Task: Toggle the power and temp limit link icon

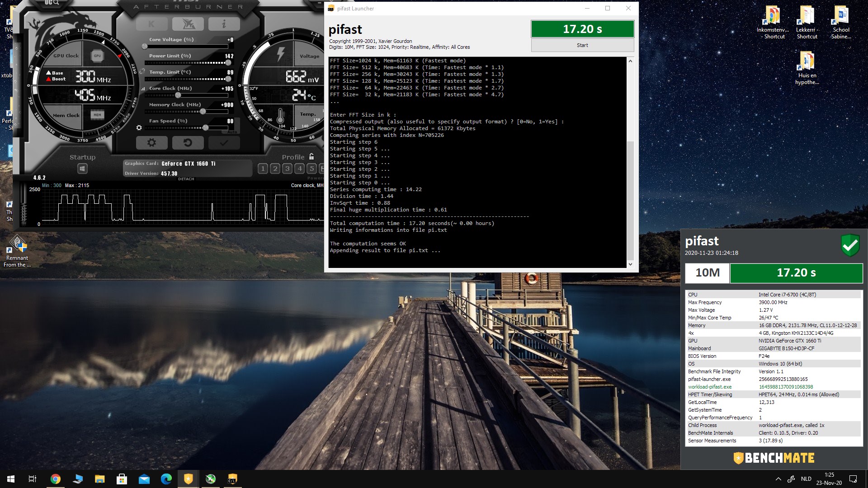Action: pyautogui.click(x=142, y=71)
